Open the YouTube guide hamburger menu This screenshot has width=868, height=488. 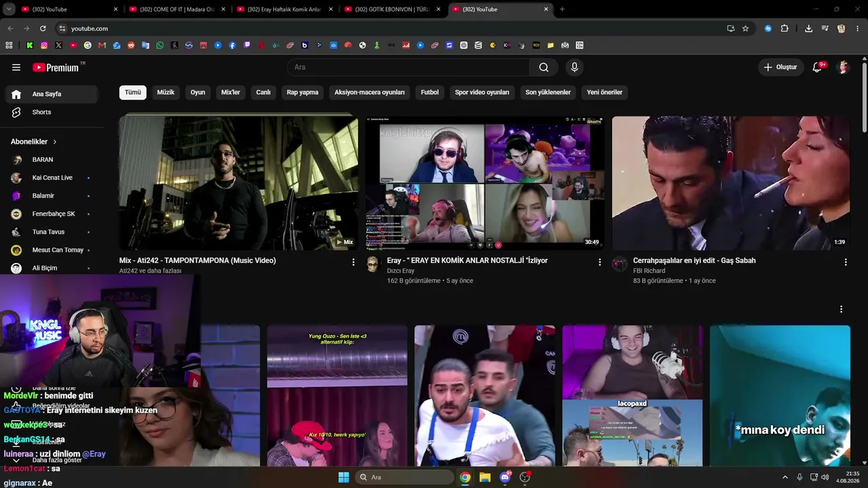click(x=16, y=67)
